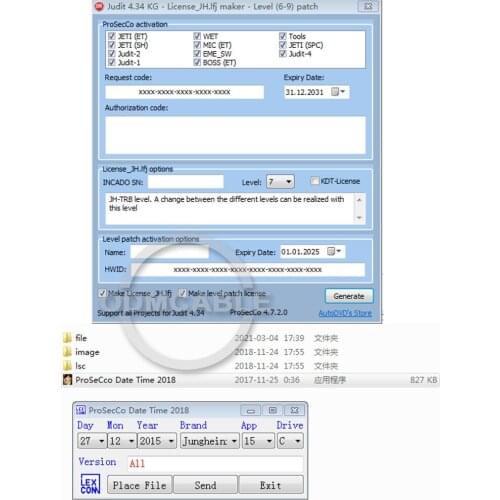The width and height of the screenshot is (500, 500).
Task: Select the 'lsc' folder icon
Action: (x=67, y=366)
